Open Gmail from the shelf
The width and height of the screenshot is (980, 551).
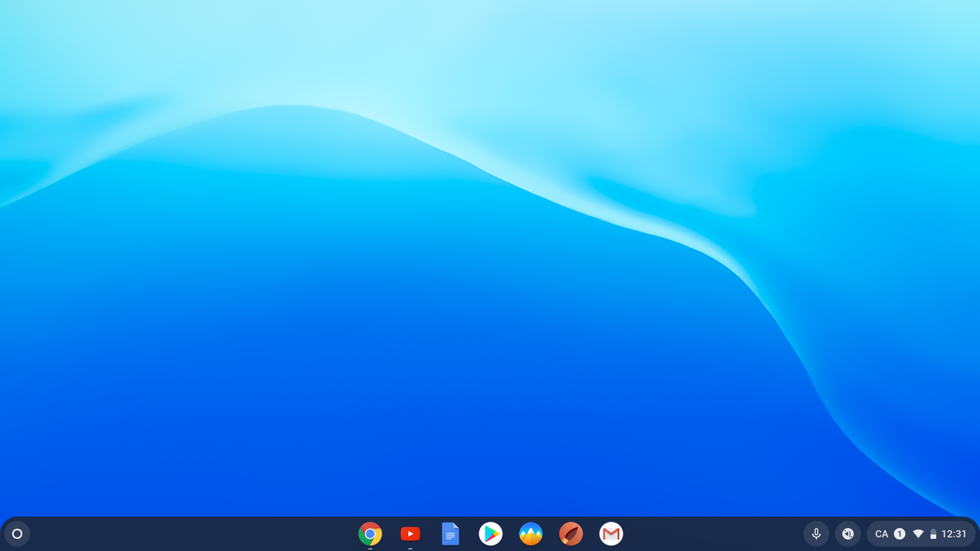point(611,534)
